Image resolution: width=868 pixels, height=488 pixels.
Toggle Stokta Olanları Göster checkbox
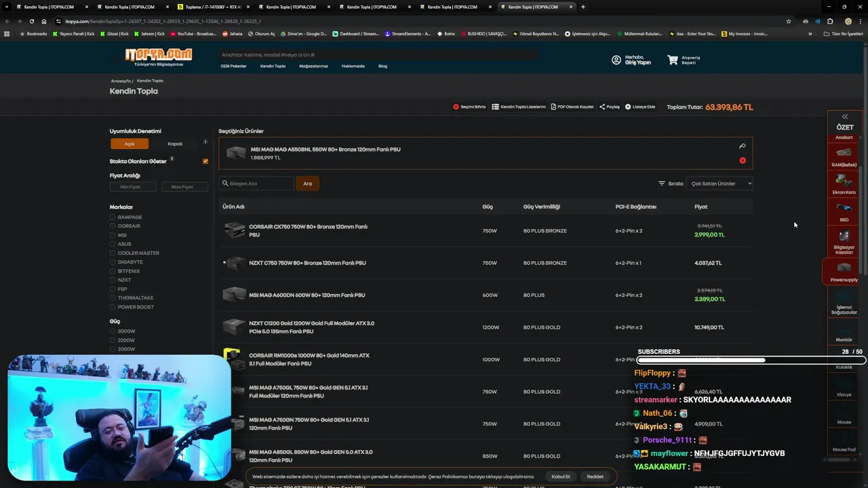[205, 161]
